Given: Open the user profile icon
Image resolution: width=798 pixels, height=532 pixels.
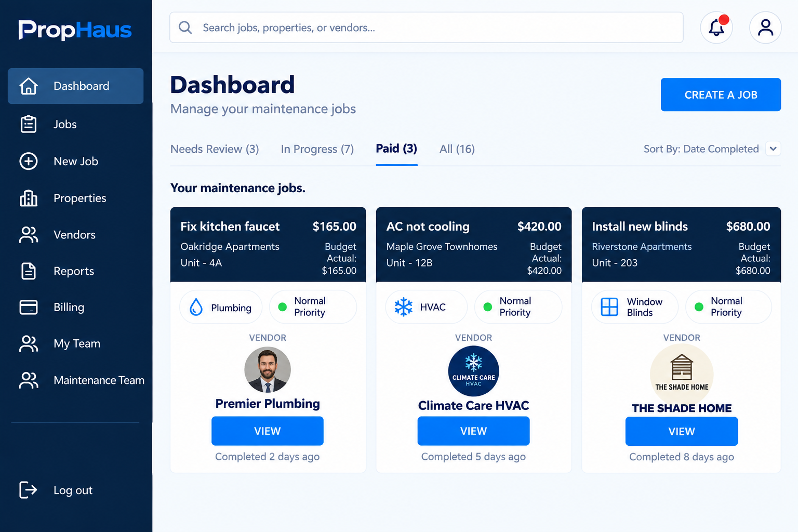Looking at the screenshot, I should click(x=765, y=27).
